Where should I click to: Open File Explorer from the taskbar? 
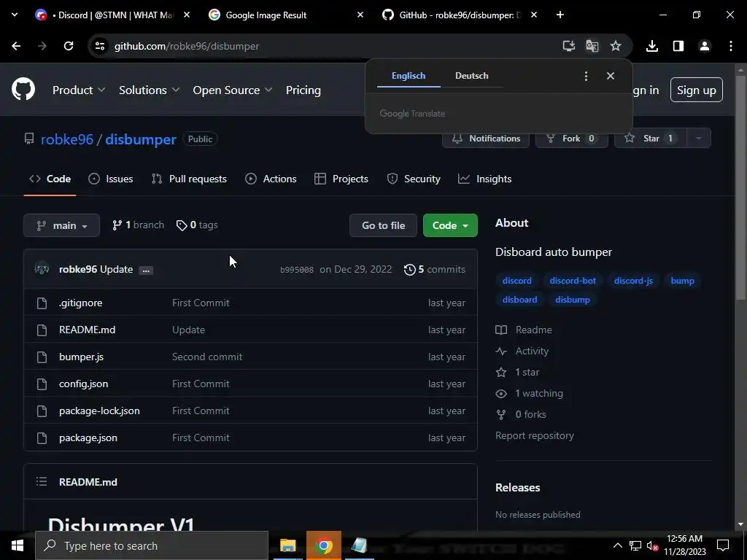pyautogui.click(x=287, y=545)
